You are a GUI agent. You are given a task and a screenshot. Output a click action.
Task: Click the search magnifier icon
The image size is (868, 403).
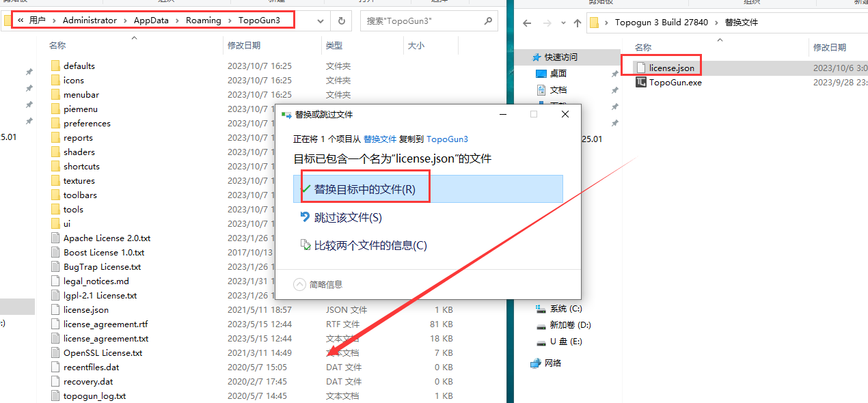[488, 20]
